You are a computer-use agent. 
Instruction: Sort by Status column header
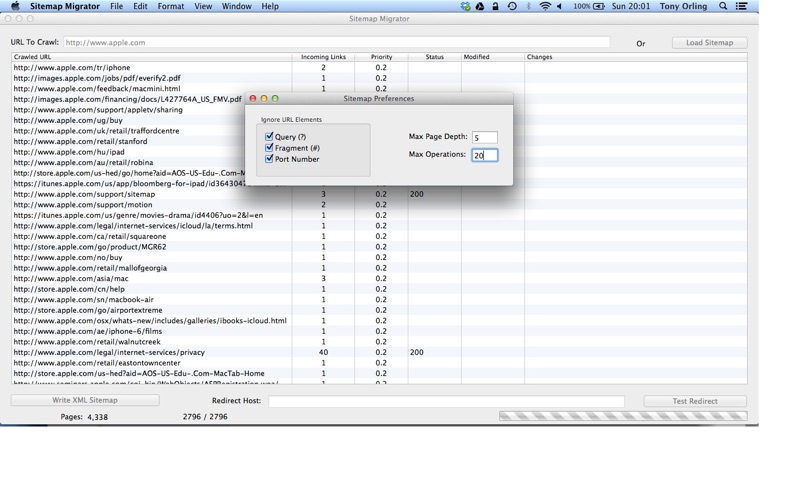pyautogui.click(x=435, y=57)
